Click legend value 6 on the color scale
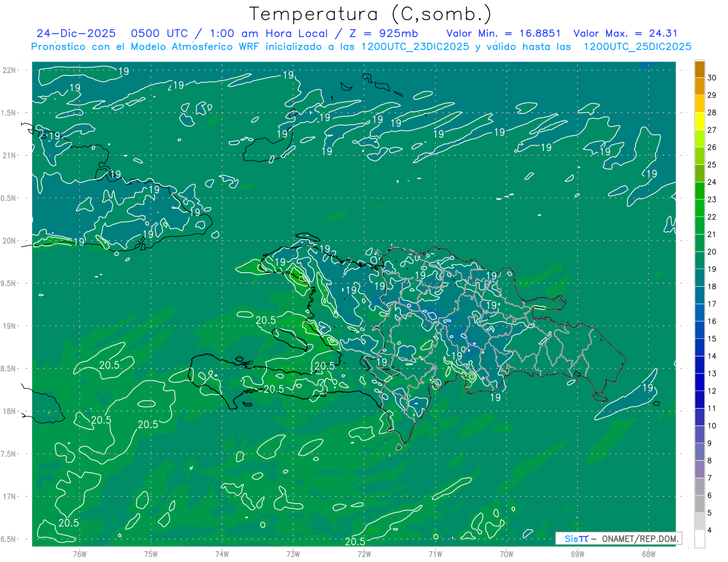 (x=710, y=495)
